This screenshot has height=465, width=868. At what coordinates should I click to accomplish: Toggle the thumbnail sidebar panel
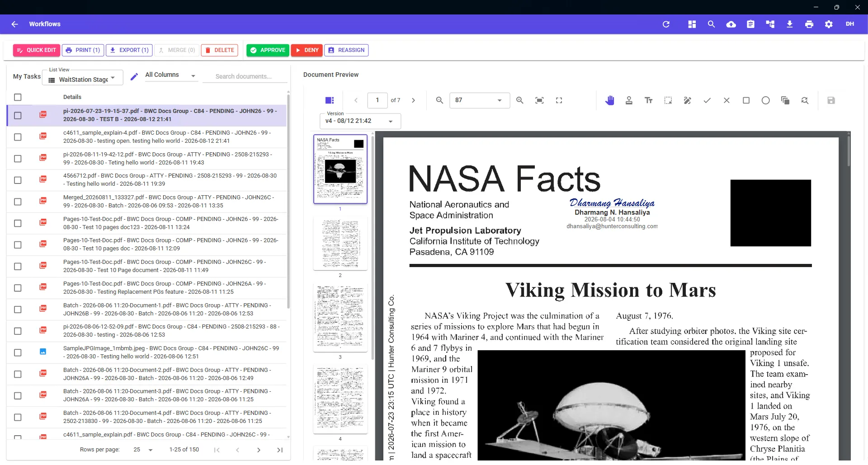(330, 100)
